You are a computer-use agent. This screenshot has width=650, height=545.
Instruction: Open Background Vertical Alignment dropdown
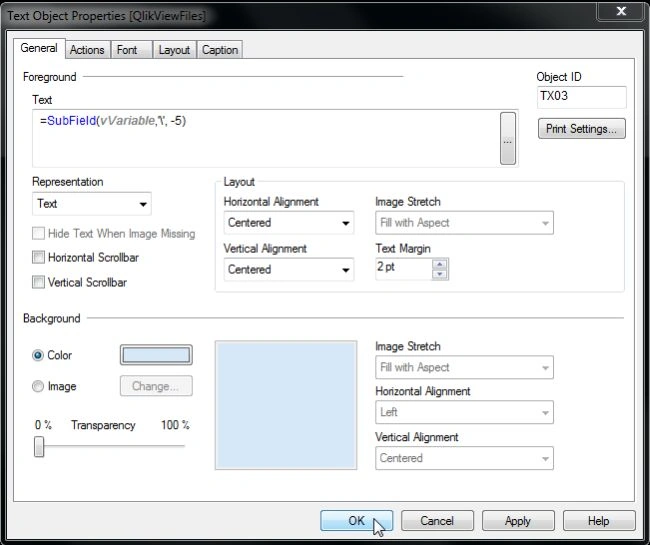click(x=464, y=458)
